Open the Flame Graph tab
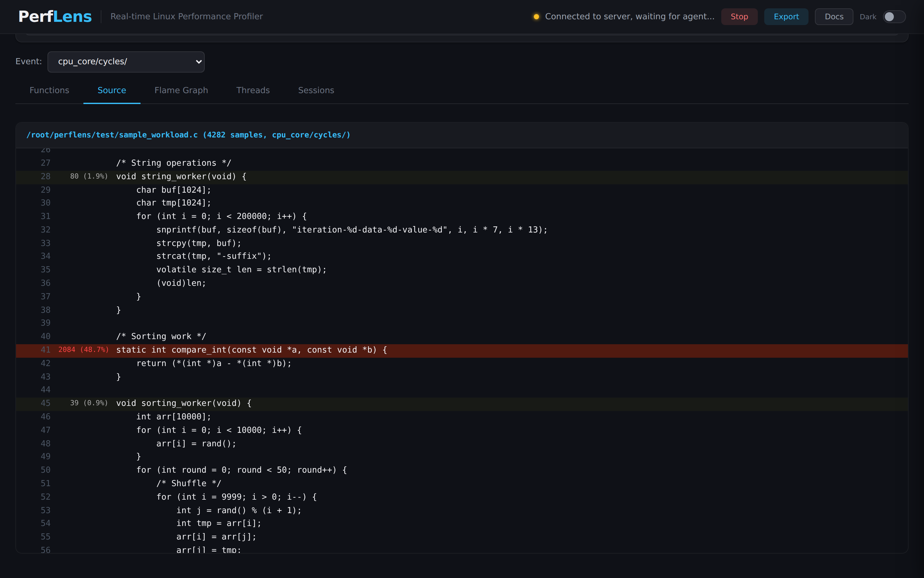 click(x=181, y=90)
